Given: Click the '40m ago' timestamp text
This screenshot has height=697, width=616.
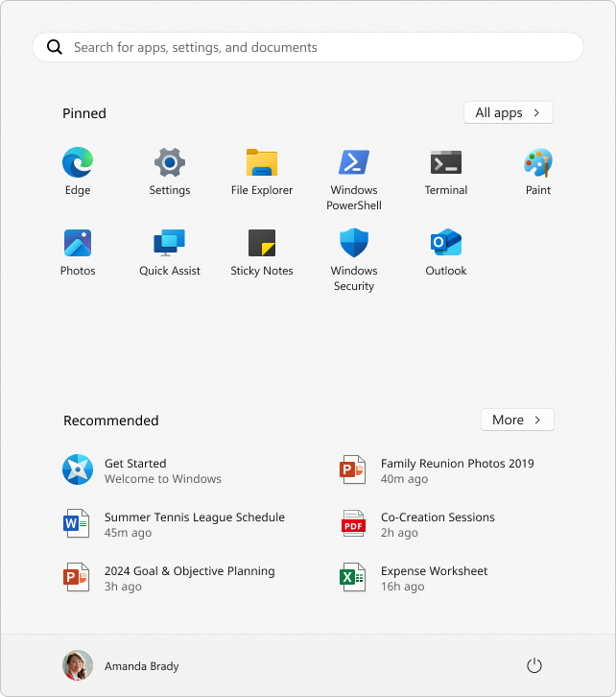Looking at the screenshot, I should pyautogui.click(x=405, y=479).
